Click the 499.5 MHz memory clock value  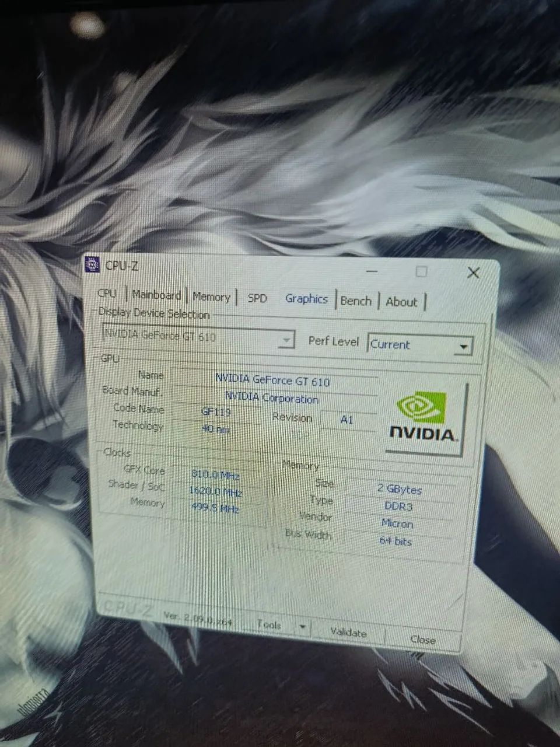coord(215,508)
